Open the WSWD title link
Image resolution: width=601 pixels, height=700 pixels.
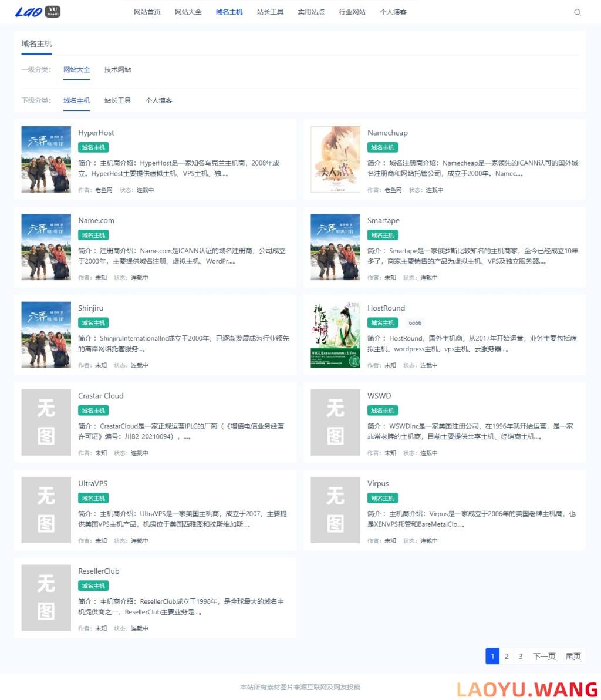(379, 396)
